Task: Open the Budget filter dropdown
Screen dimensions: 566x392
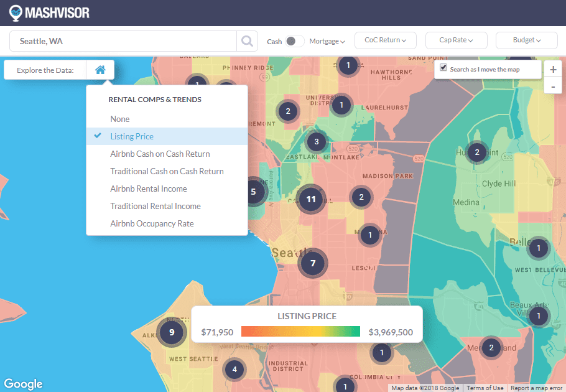Action: coord(526,40)
